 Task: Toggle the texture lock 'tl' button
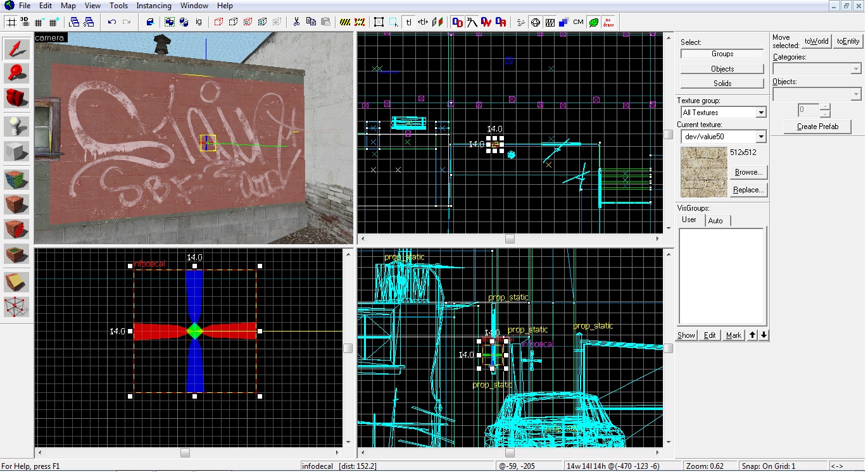point(408,22)
